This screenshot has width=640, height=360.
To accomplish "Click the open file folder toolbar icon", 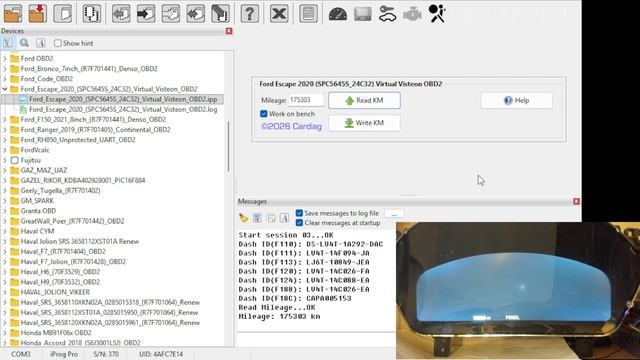I will (13, 14).
